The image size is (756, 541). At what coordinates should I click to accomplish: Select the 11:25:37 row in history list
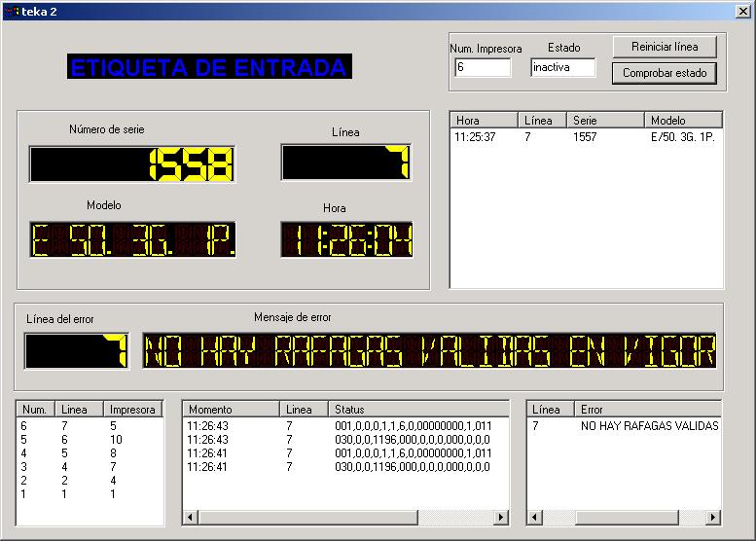(x=587, y=137)
